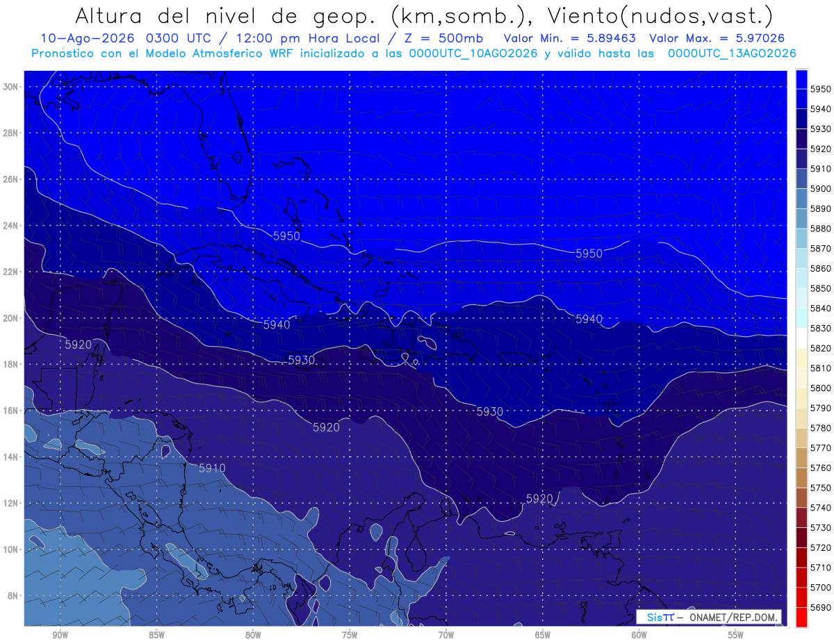Click the 5950 contour label near the Bahamas

point(286,236)
